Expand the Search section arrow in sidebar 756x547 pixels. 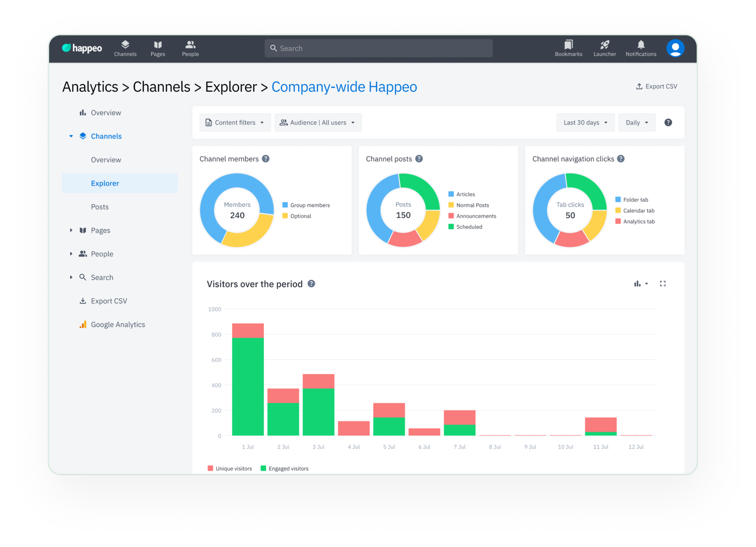[71, 277]
